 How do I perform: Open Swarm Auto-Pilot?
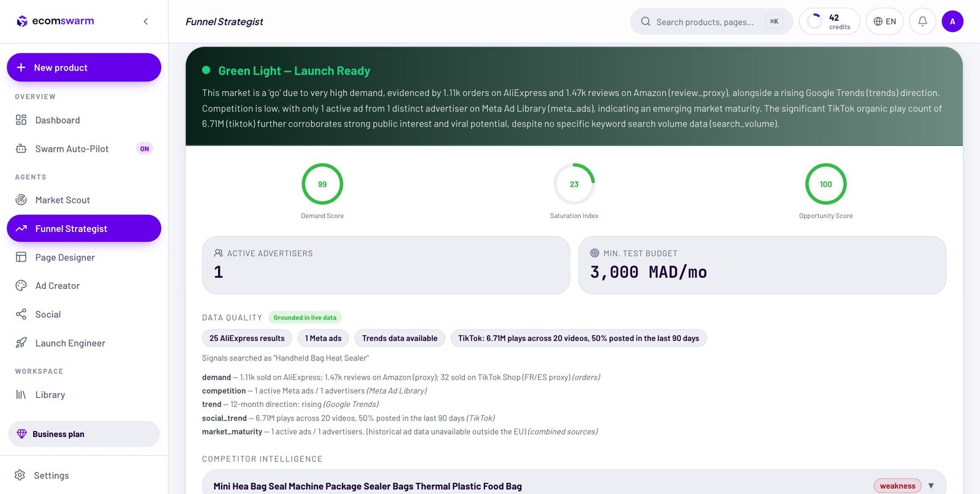pos(84,149)
